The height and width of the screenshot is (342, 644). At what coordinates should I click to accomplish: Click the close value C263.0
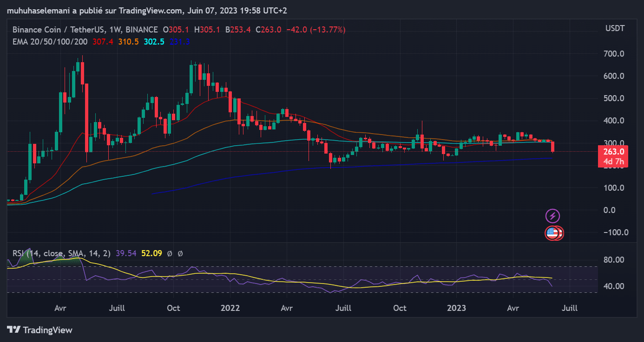point(269,30)
